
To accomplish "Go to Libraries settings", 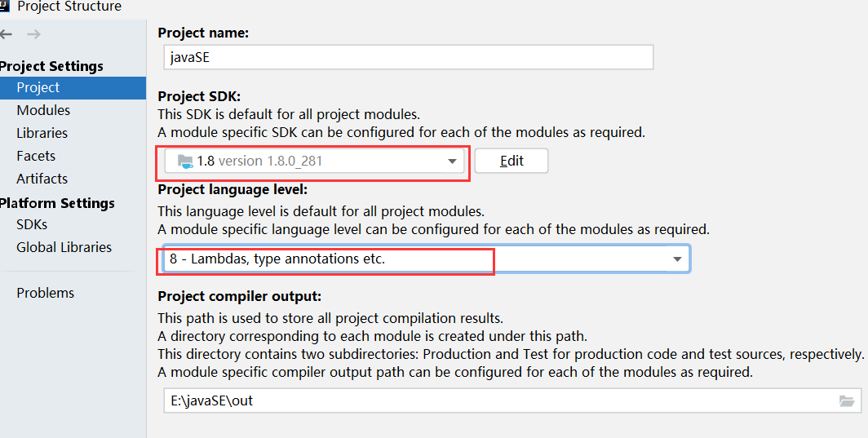I will (42, 133).
